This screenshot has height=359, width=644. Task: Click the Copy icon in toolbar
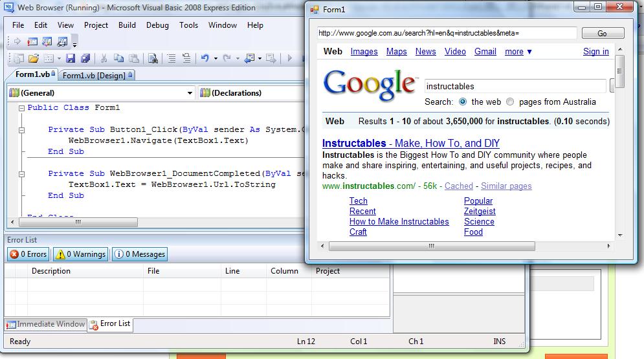118,58
